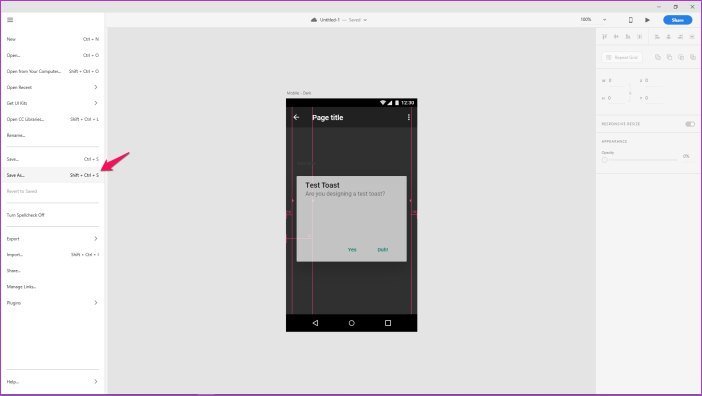Select Save... in the menu
This screenshot has width=702, height=396.
tap(52, 159)
